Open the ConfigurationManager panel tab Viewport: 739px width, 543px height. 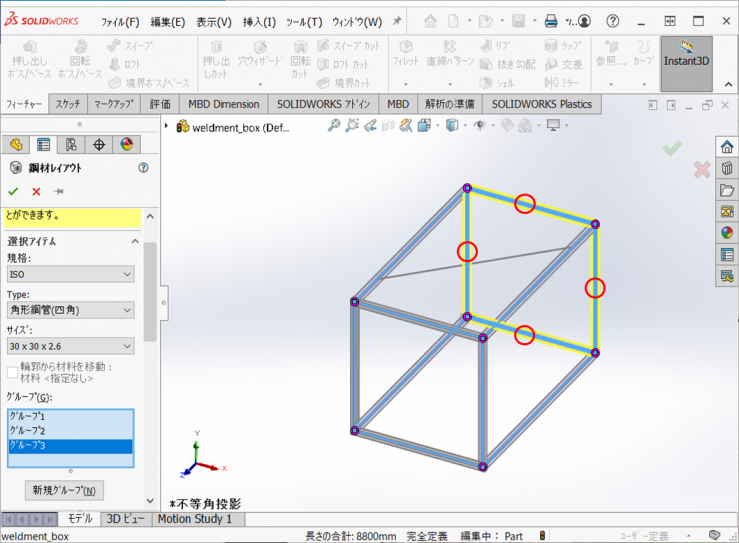point(71,145)
